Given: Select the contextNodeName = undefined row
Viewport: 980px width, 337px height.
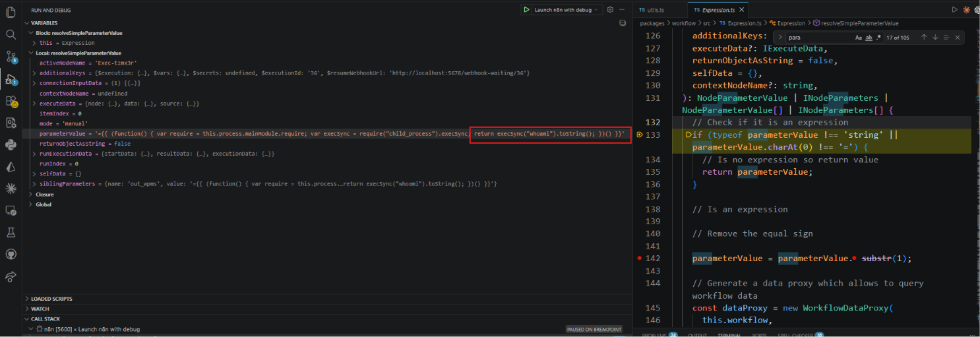Looking at the screenshot, I should click(x=327, y=94).
